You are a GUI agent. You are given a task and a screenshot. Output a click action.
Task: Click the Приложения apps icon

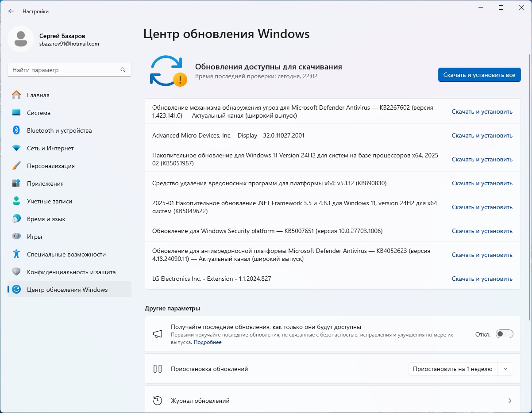coord(16,184)
